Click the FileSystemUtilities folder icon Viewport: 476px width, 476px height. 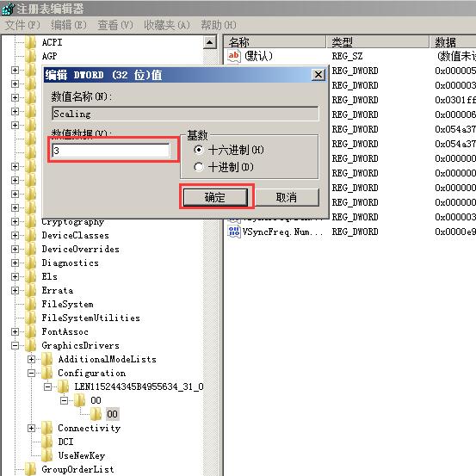(30, 318)
